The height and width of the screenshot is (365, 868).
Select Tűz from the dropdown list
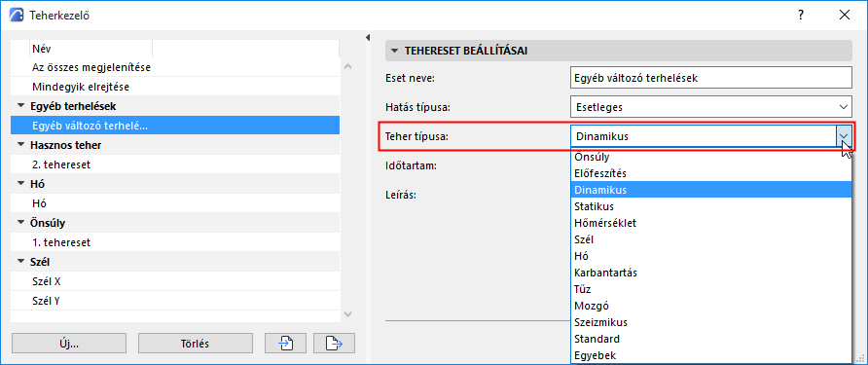coord(710,289)
